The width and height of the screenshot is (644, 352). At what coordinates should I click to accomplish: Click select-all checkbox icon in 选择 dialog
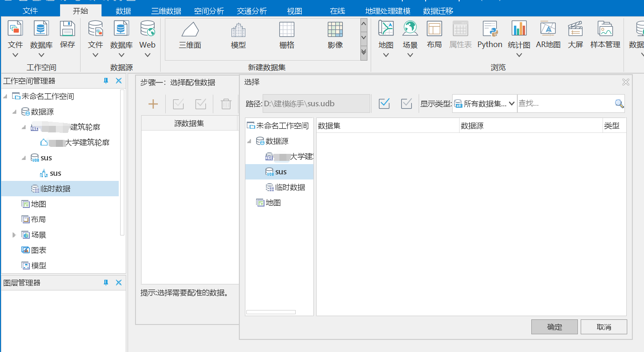384,104
